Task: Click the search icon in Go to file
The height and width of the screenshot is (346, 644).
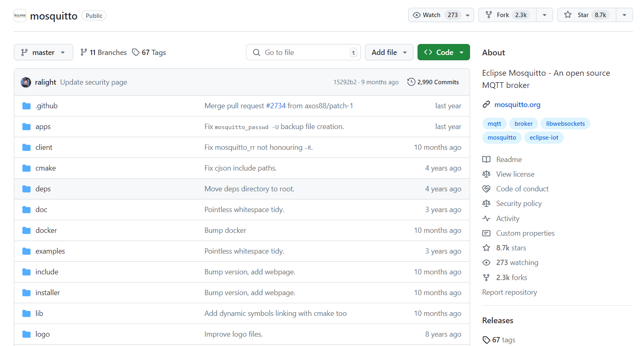Action: [257, 53]
